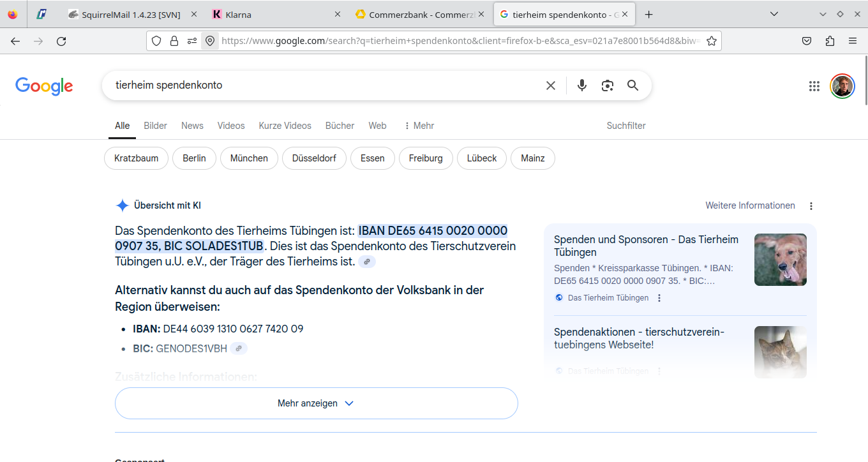Click the Google logo

click(43, 86)
